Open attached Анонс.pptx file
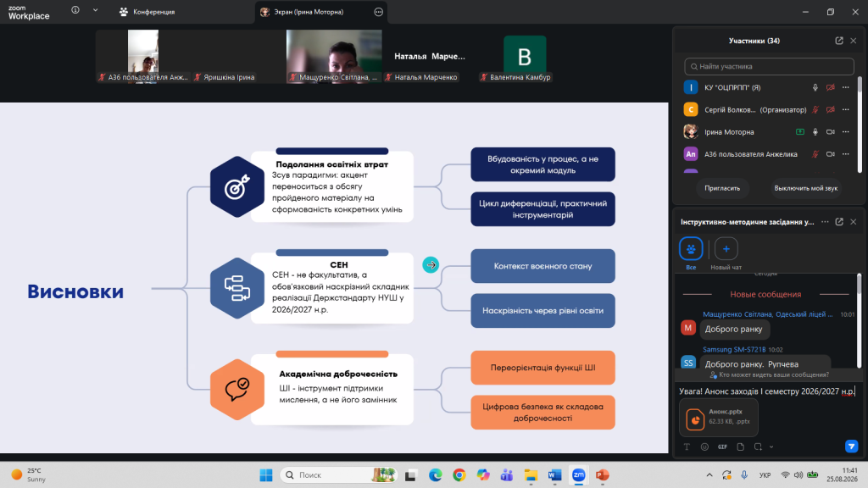Viewport: 868px width, 488px height. (x=719, y=418)
